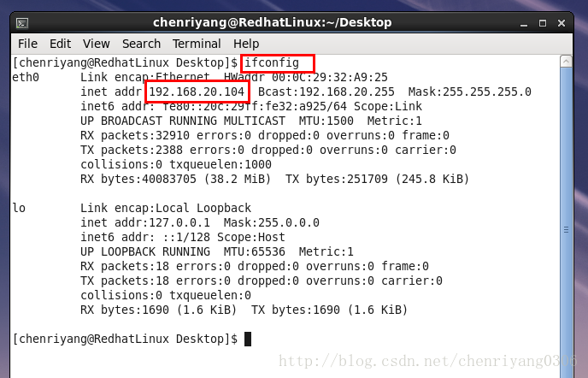Click the window title chenriyang@RedhatLinux:~/Desktop

coord(273,22)
